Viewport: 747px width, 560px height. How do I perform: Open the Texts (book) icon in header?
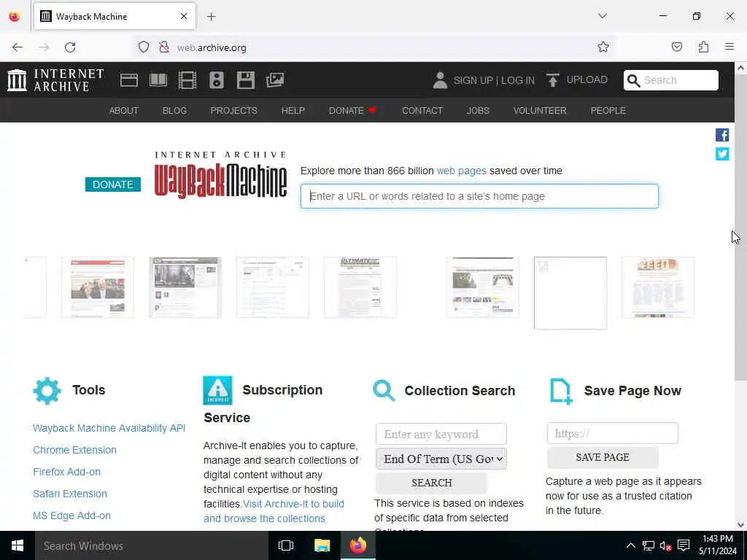(x=158, y=80)
